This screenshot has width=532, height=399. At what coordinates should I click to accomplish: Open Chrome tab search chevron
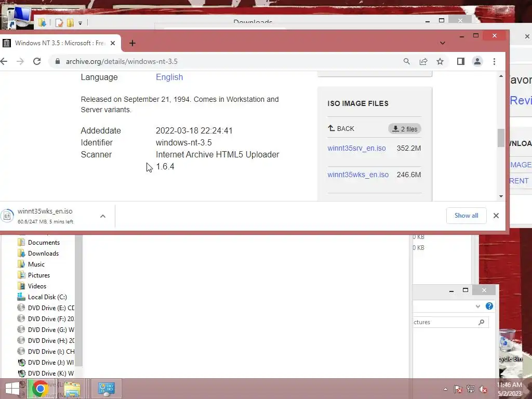coord(443,43)
